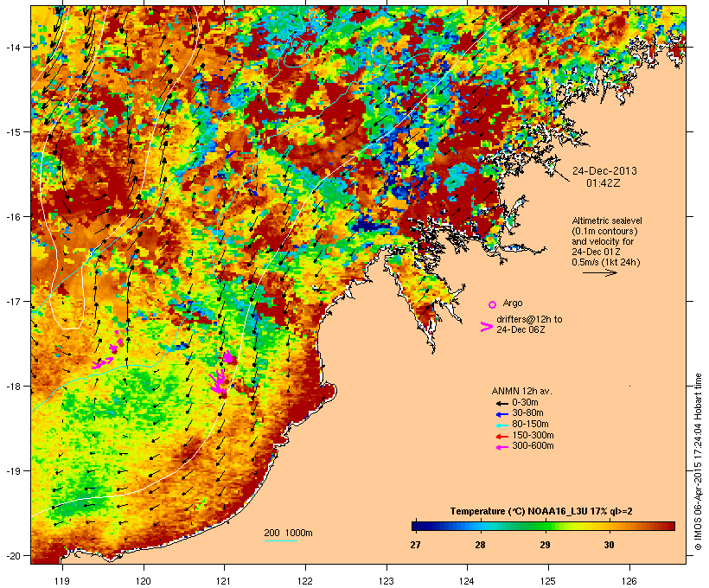Click the blue 30-80m legend arrow
Viewport: 709px width, 588px height.
point(502,414)
